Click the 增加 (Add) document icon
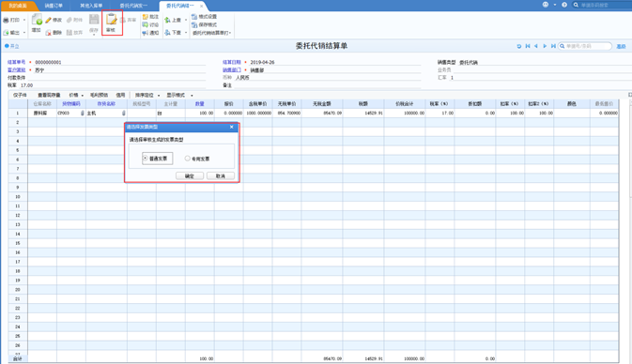The height and width of the screenshot is (364, 632). coord(37,20)
